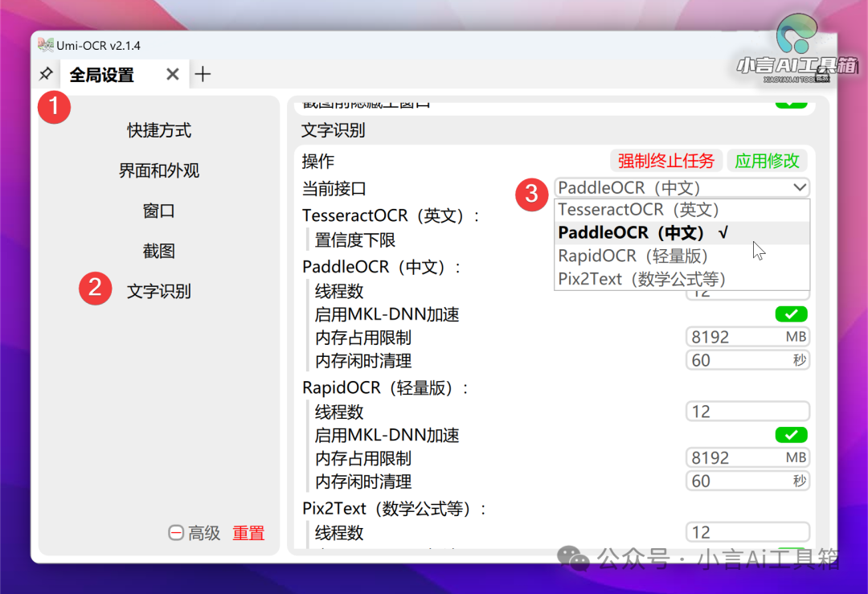Edit RapidOCR 线程数 field showing 12

tap(747, 412)
